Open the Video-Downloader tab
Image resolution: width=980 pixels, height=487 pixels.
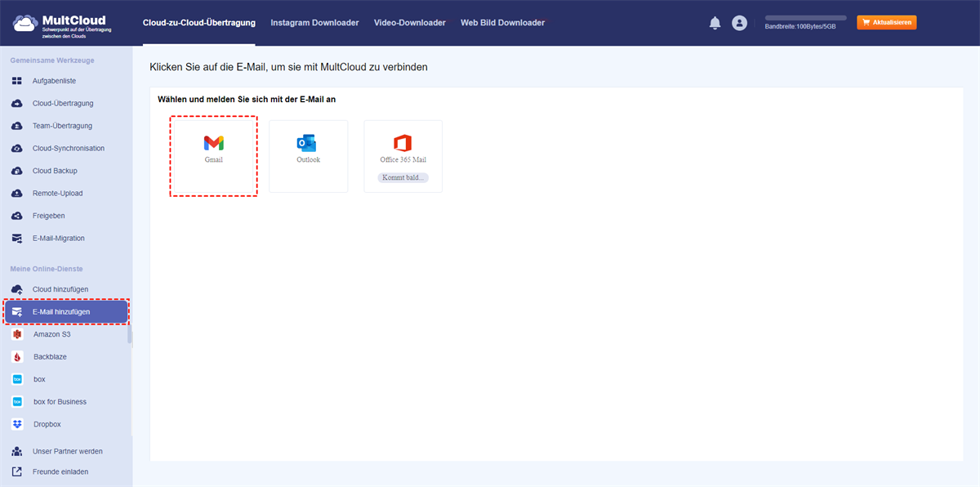[410, 23]
